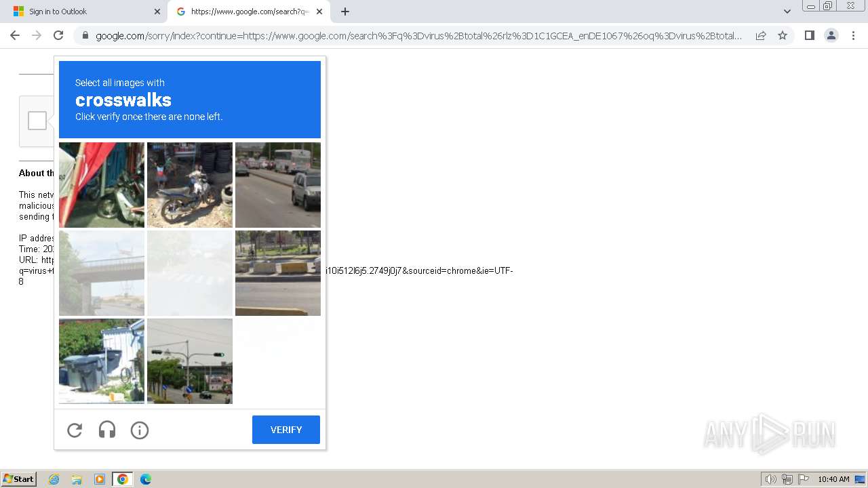Image resolution: width=868 pixels, height=488 pixels.
Task: View site information lock icon
Action: click(85, 35)
